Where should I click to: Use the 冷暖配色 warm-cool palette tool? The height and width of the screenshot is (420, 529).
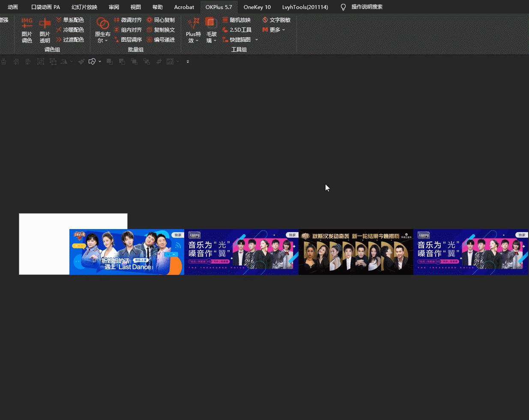click(x=73, y=30)
